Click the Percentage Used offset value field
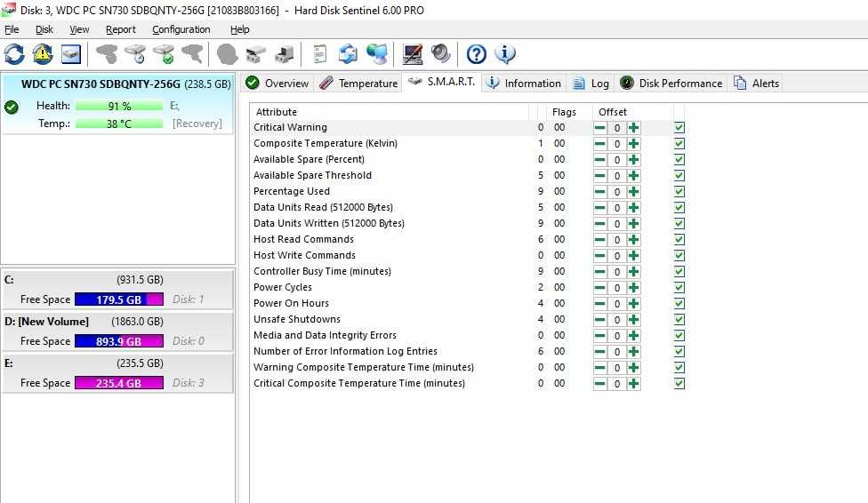The image size is (868, 503). 616,192
